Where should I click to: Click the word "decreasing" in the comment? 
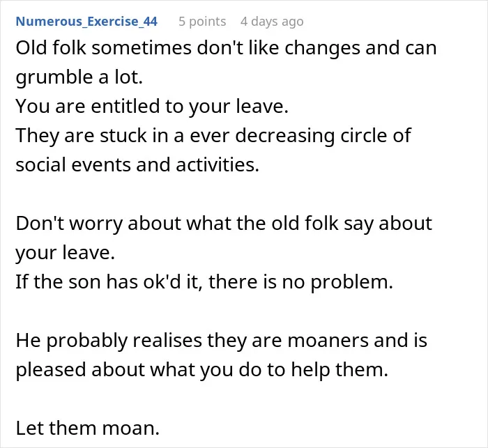point(284,136)
